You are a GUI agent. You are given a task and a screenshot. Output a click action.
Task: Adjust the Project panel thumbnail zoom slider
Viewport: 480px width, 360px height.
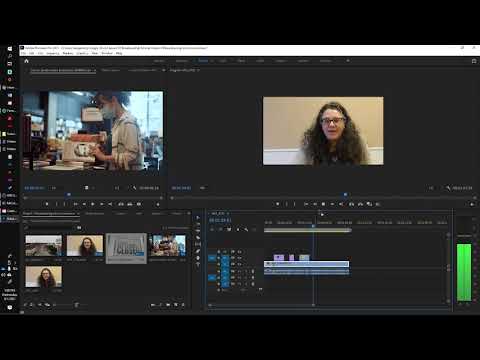[x=63, y=305]
